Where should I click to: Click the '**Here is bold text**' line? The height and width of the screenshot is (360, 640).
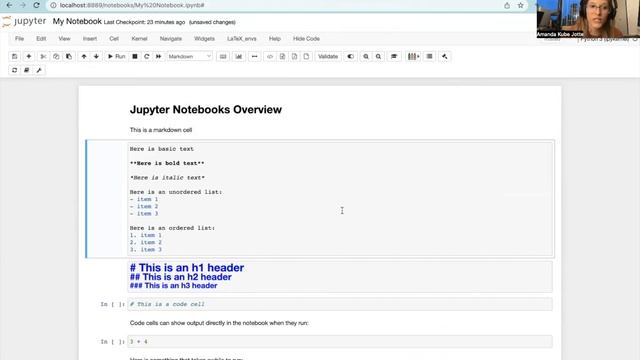167,163
